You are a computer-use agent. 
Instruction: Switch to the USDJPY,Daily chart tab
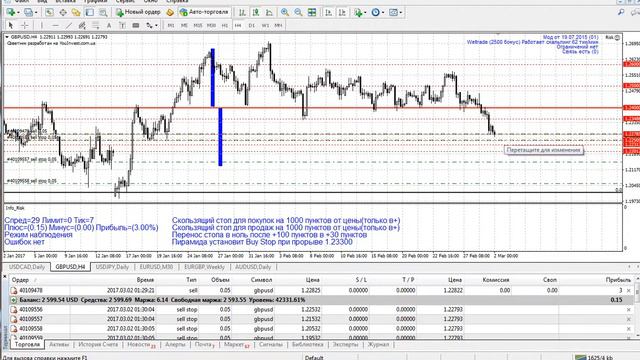(112, 267)
